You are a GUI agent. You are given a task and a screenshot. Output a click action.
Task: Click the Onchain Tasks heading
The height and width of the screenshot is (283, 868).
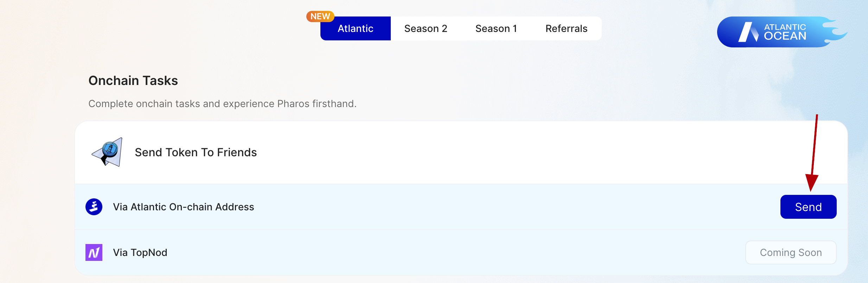coord(133,81)
